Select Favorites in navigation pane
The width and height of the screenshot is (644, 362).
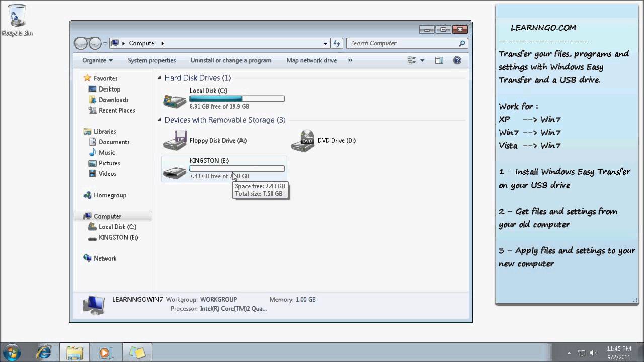tap(101, 78)
